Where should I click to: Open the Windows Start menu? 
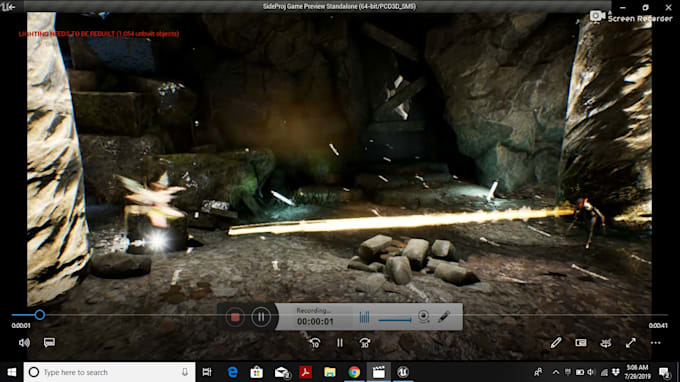click(12, 372)
